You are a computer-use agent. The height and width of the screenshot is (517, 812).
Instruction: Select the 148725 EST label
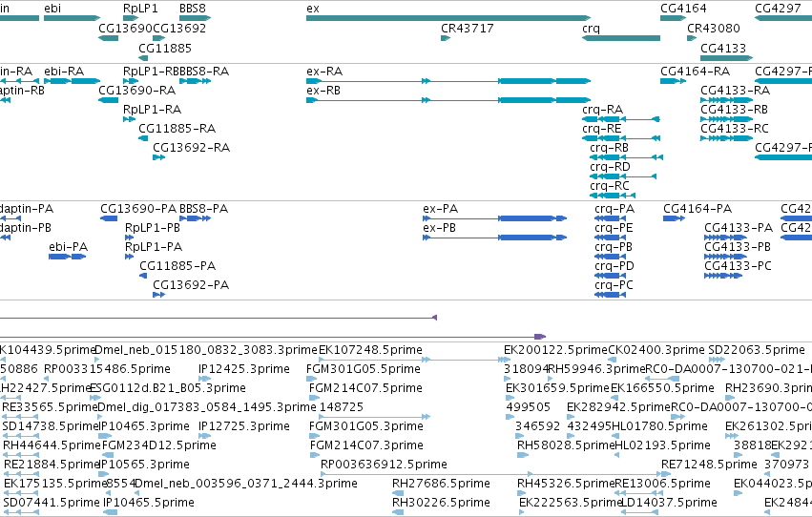point(342,407)
